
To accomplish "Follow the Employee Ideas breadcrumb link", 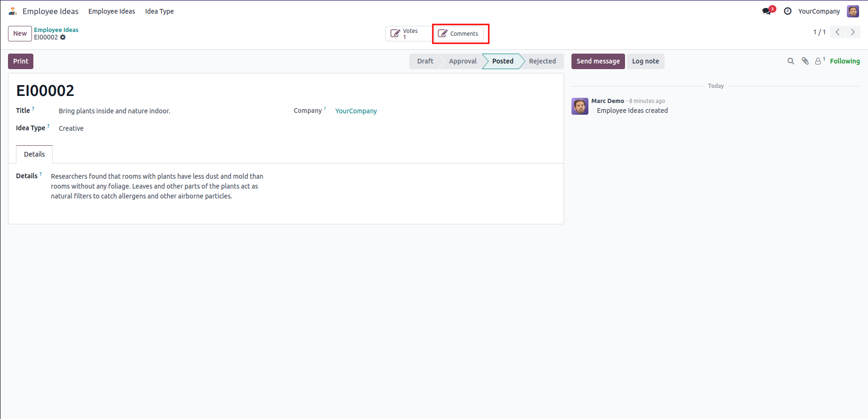I will pos(56,30).
